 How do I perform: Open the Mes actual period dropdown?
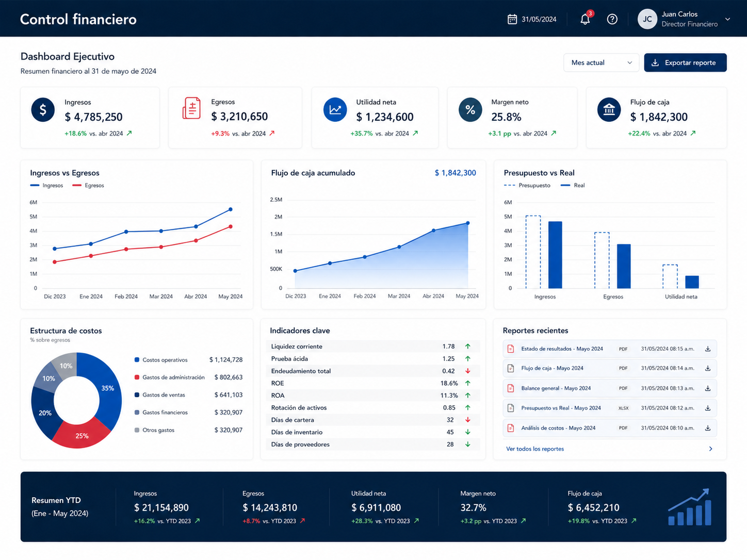click(x=601, y=62)
